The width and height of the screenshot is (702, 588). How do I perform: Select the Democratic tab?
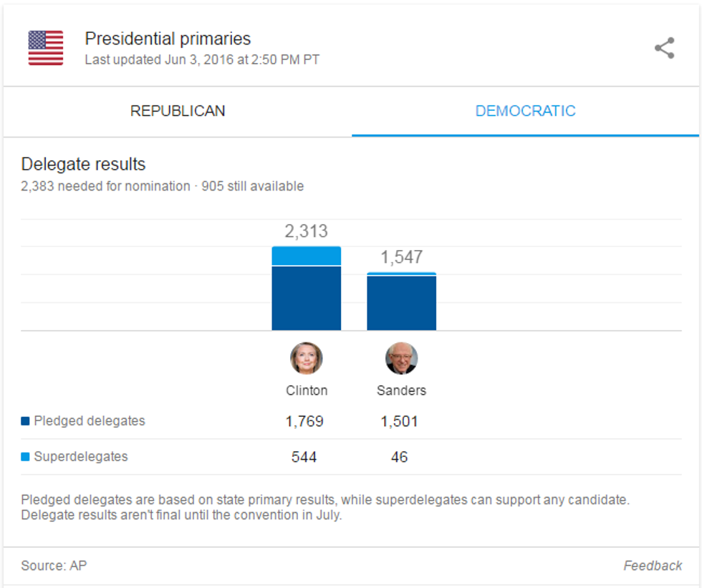coord(525,111)
